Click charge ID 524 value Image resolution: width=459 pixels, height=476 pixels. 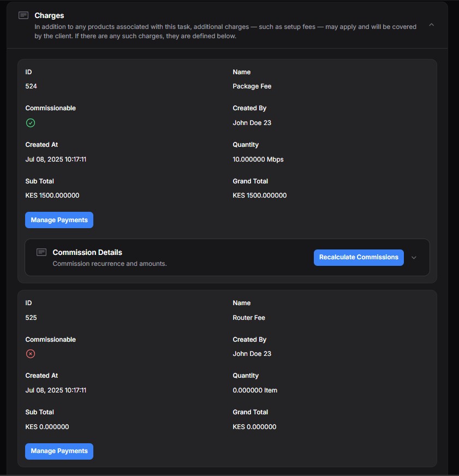(31, 86)
